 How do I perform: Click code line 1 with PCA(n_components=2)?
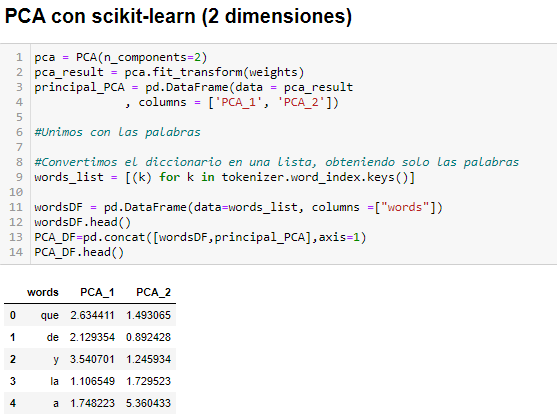[120, 57]
